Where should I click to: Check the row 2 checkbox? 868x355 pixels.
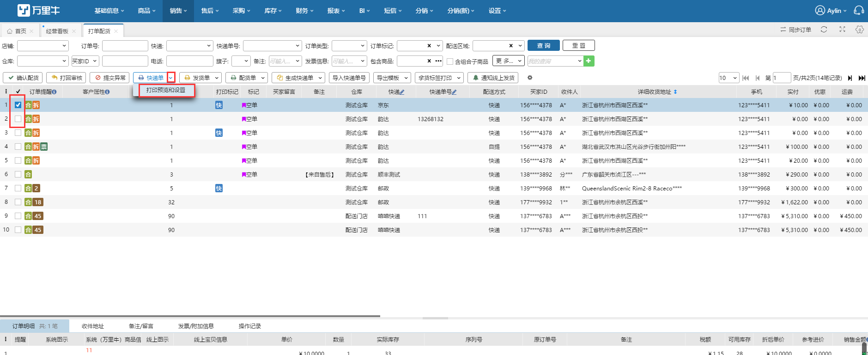[x=18, y=119]
